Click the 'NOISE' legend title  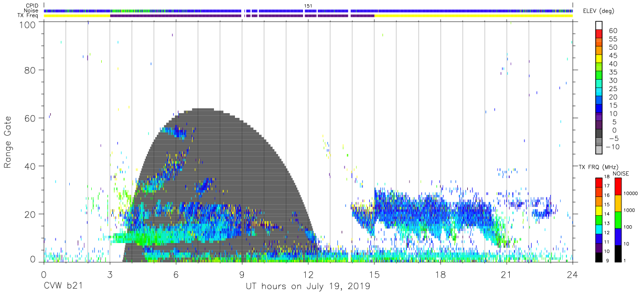coord(620,173)
